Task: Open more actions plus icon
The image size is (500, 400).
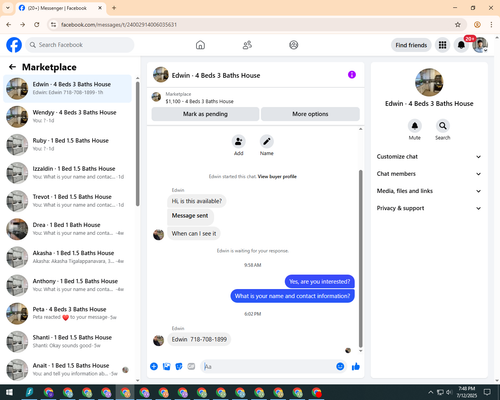Action: click(x=154, y=367)
